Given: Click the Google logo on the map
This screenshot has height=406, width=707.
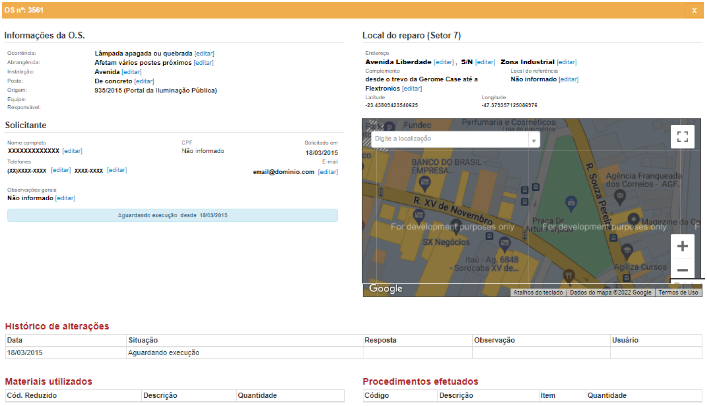Looking at the screenshot, I should pos(386,289).
